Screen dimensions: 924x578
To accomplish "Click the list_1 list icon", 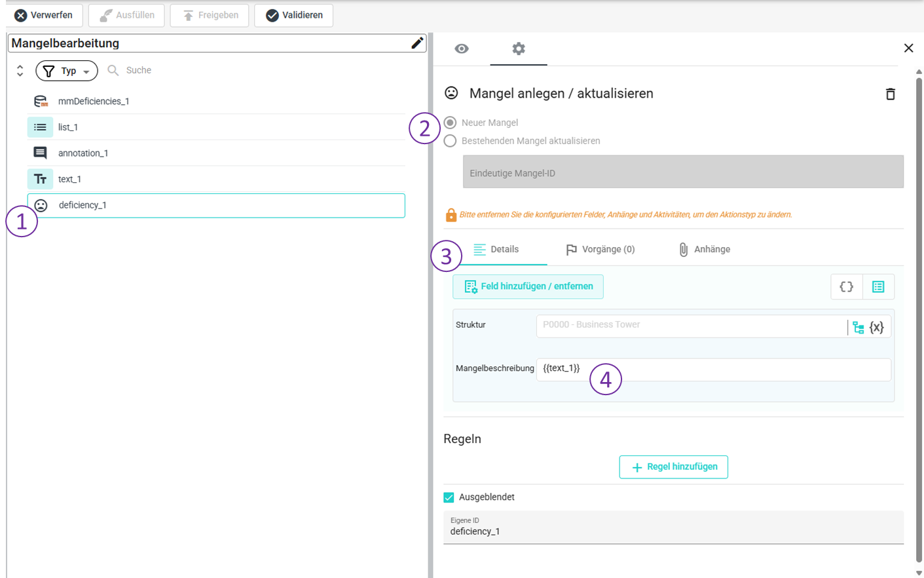I will click(40, 127).
